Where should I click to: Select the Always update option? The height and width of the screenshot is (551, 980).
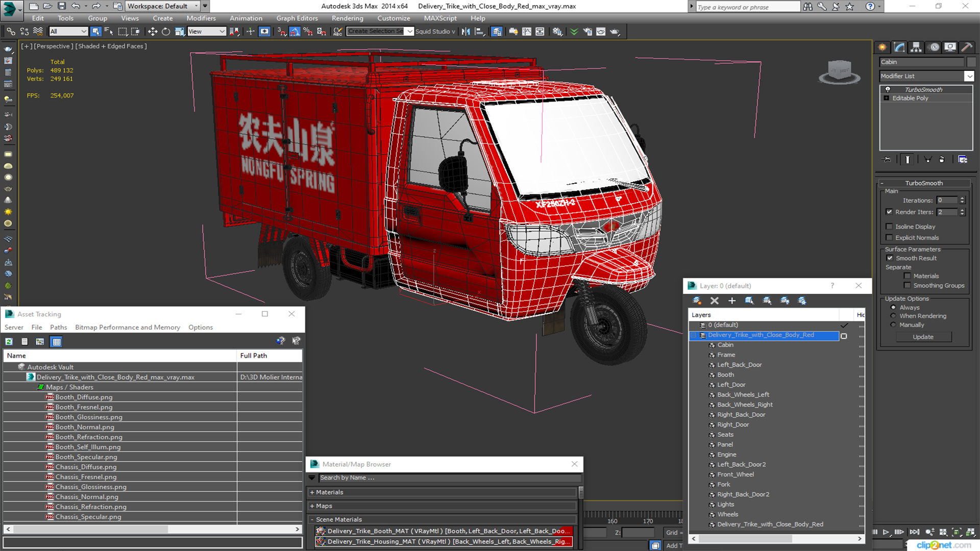pyautogui.click(x=893, y=308)
